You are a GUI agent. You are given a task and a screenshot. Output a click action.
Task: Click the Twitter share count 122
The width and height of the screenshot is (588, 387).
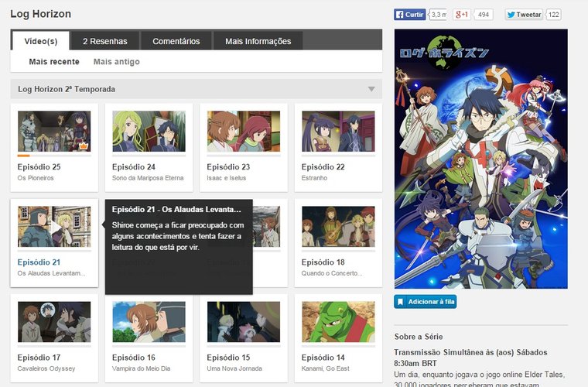coord(553,15)
